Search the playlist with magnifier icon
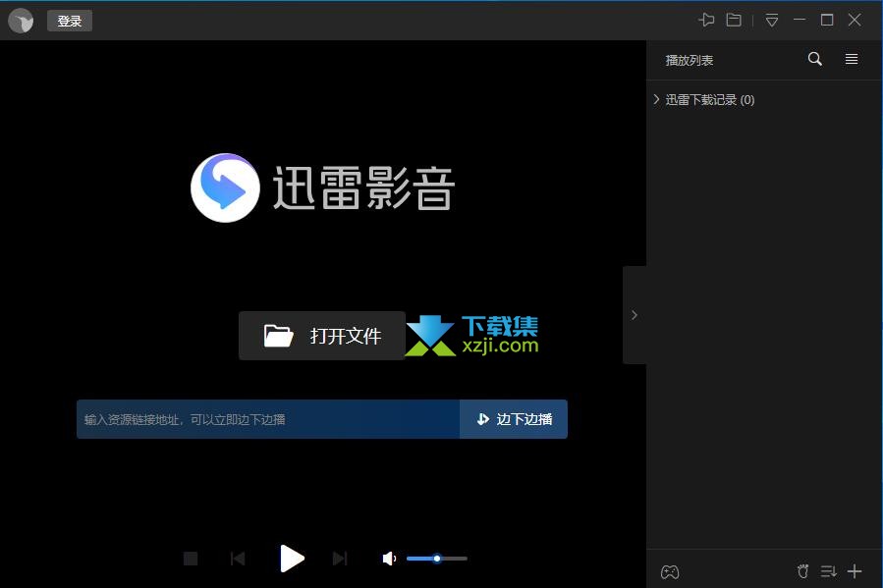Screen dimensions: 883x588 point(815,59)
